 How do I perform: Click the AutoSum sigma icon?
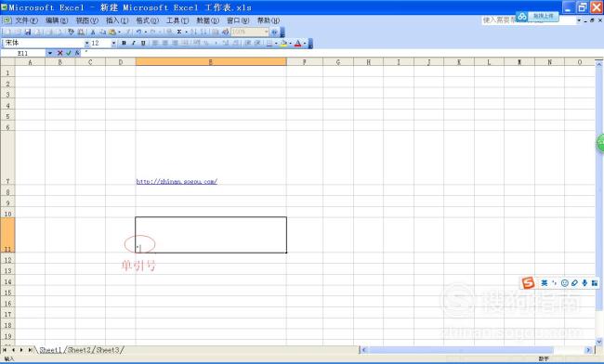click(x=179, y=32)
